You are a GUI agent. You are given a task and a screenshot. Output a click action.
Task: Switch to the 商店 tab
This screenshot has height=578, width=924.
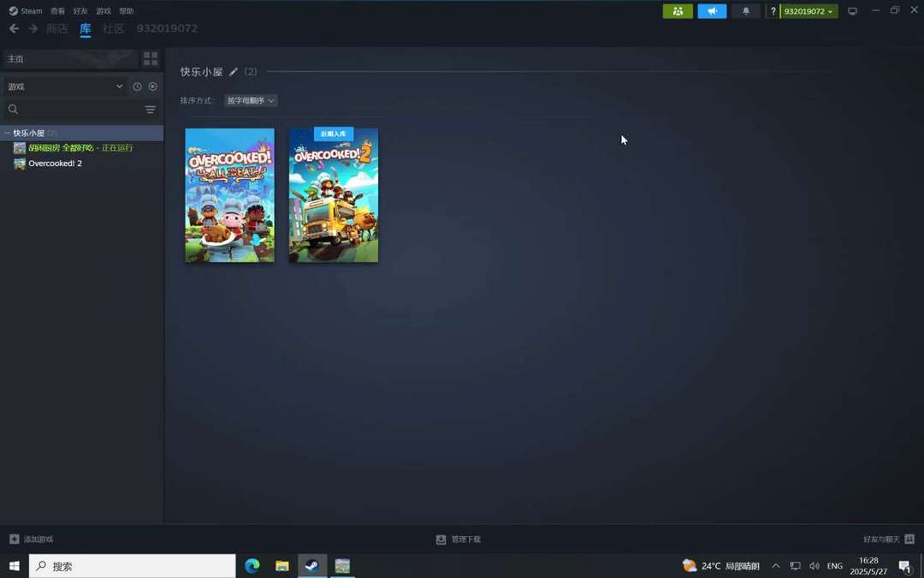tap(57, 28)
